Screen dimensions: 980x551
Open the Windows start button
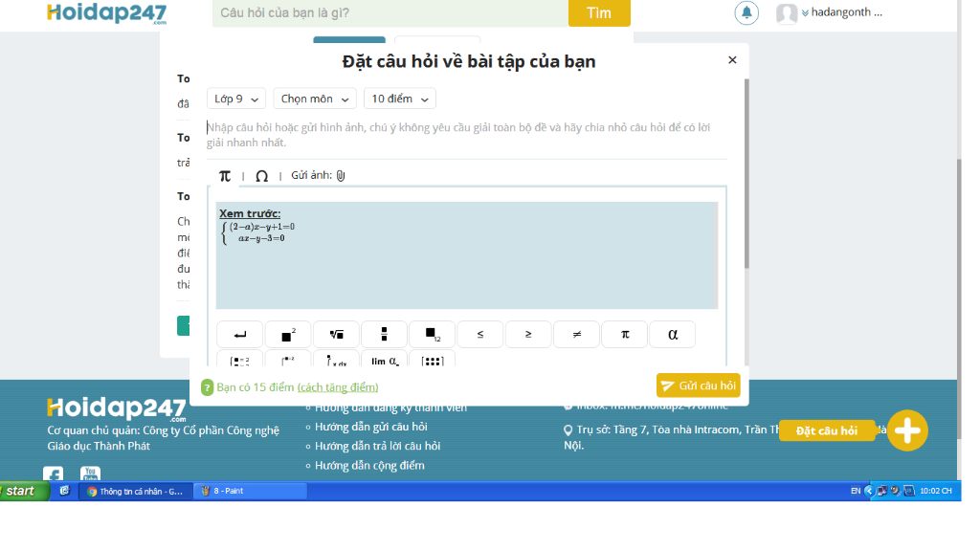point(25,491)
